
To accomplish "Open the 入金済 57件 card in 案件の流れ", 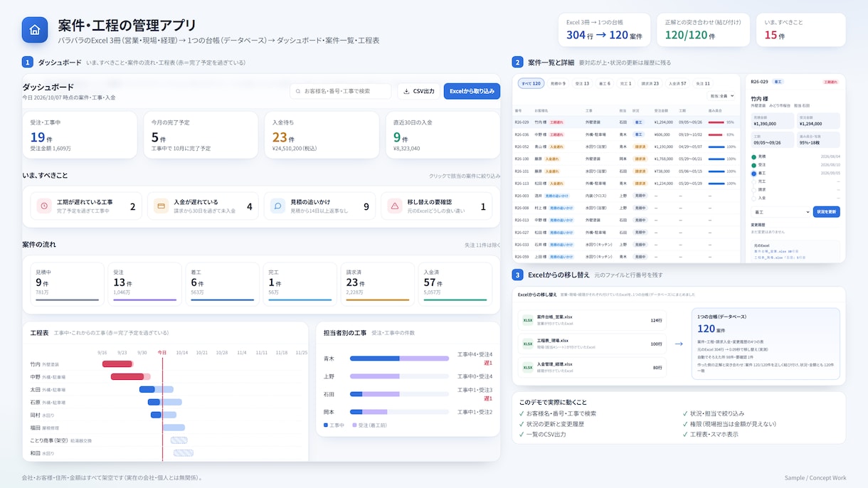I will coord(455,284).
